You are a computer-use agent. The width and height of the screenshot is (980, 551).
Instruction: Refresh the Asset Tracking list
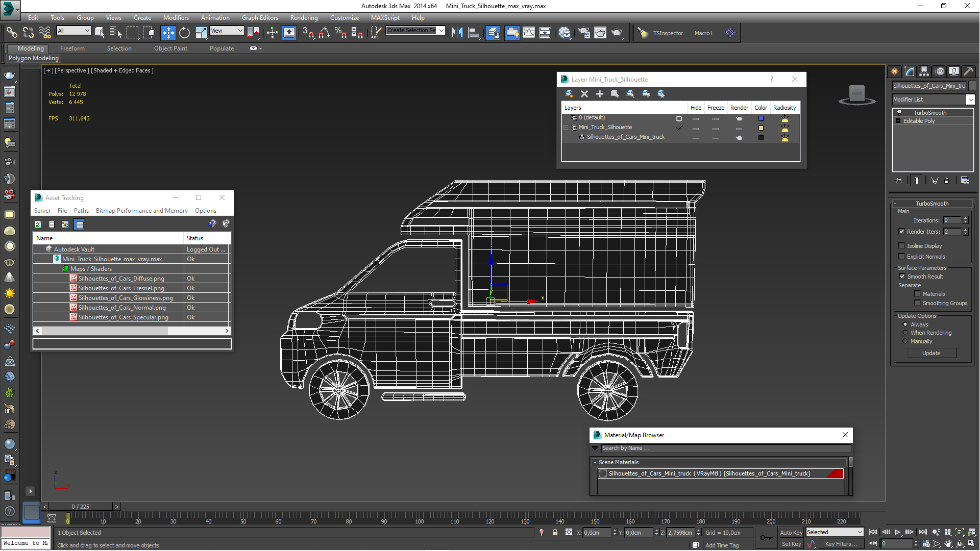click(38, 224)
